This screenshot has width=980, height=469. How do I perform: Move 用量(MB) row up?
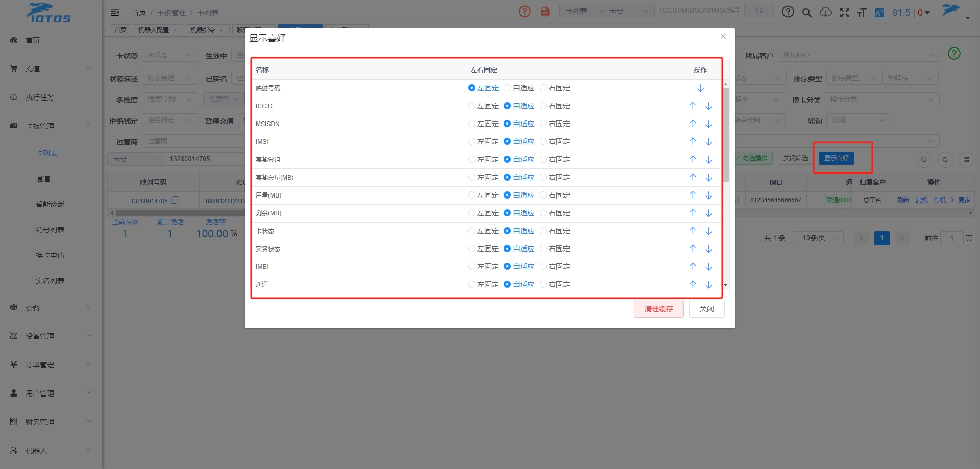(x=693, y=195)
